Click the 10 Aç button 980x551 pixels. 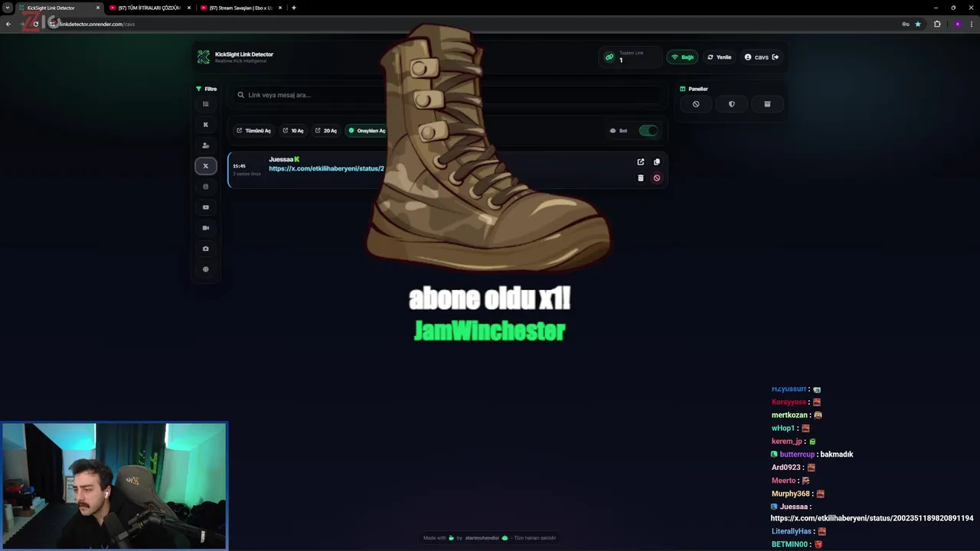coord(293,131)
